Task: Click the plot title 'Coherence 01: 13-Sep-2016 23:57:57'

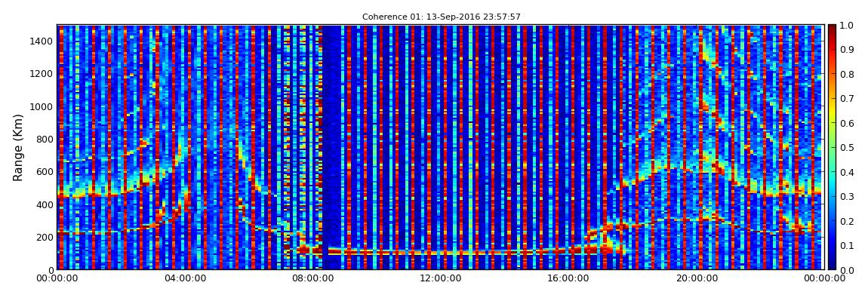Action: pyautogui.click(x=442, y=17)
